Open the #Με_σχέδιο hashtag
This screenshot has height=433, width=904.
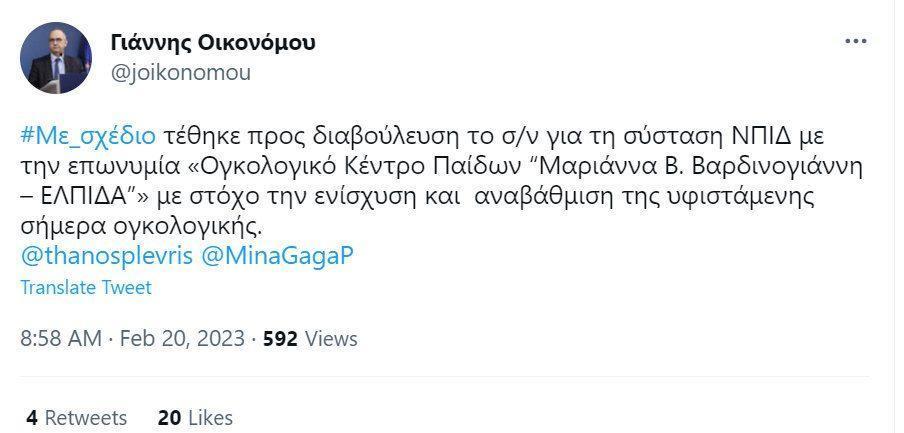[x=87, y=134]
